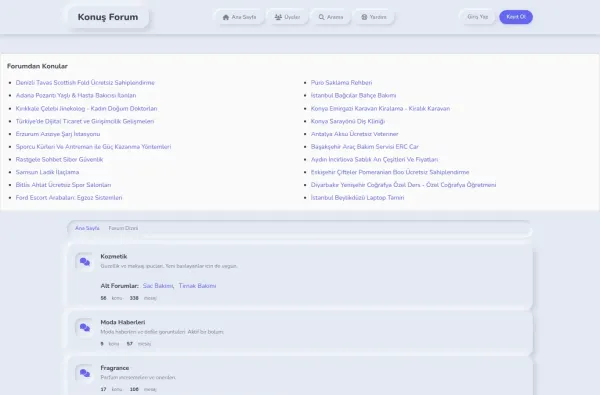Open Bitlis Ahlat Ücretsiz Spor Salonları topic
This screenshot has width=600, height=395.
coord(64,185)
